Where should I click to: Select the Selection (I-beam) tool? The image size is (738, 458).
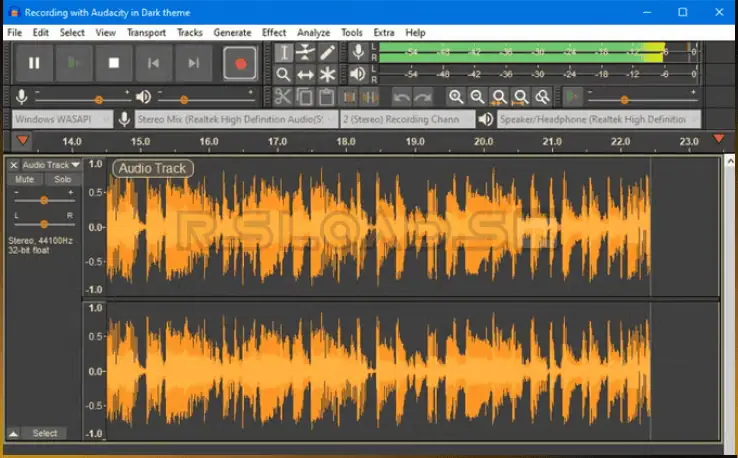[x=283, y=52]
